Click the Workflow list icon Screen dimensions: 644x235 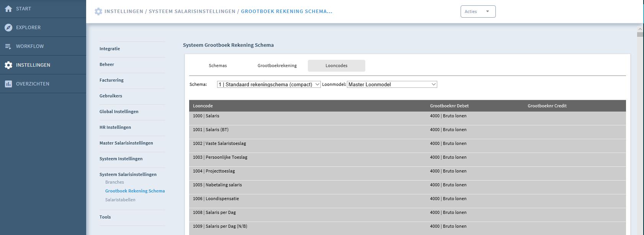8,46
